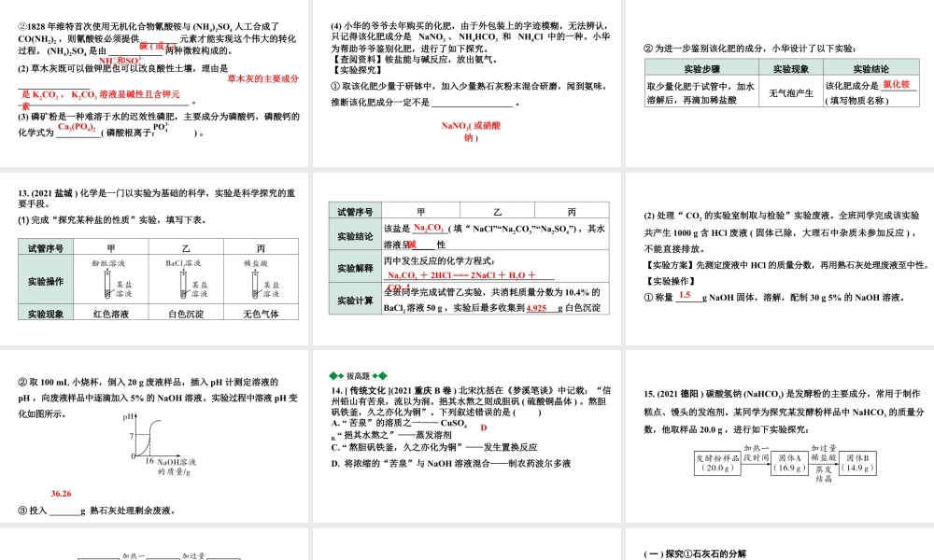Image resolution: width=934 pixels, height=560 pixels.
Task: Click the test tube illustration under 实验操作 甲
Action: [x=107, y=285]
